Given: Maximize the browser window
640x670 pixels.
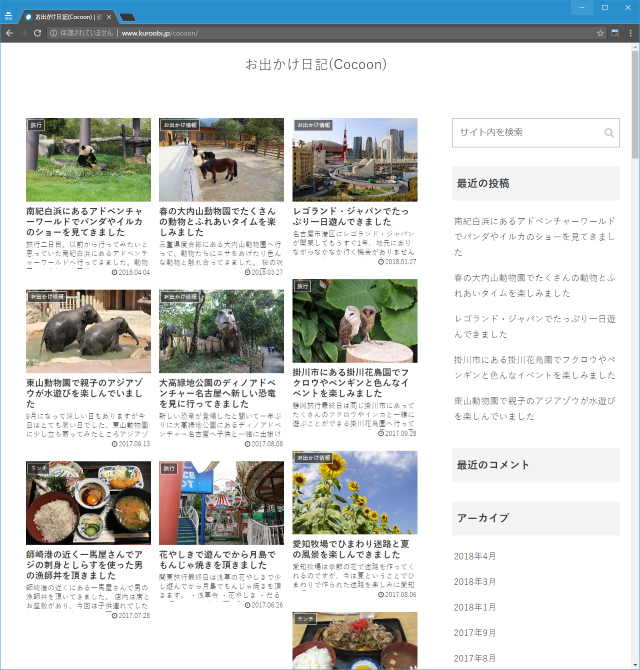Looking at the screenshot, I should point(605,7).
